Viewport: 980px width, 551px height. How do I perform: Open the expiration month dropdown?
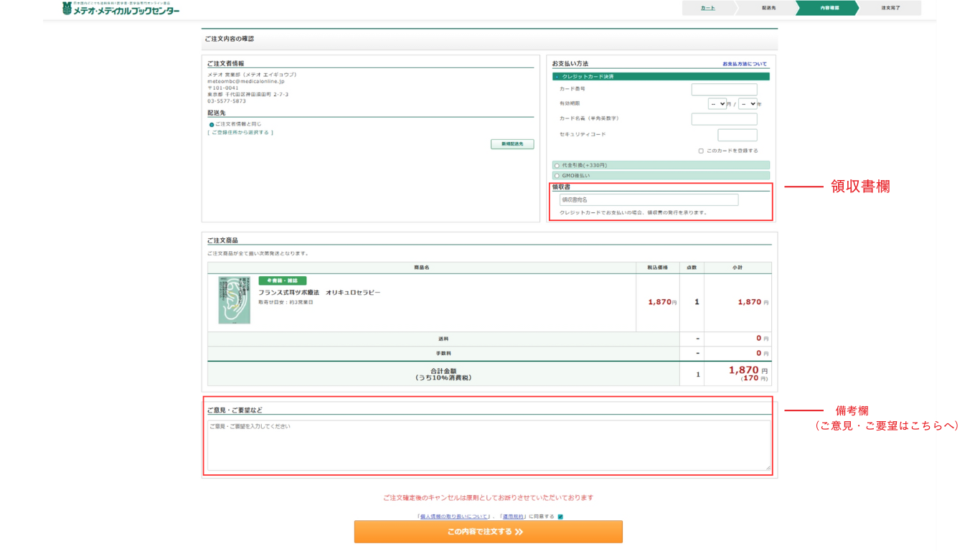tap(717, 104)
